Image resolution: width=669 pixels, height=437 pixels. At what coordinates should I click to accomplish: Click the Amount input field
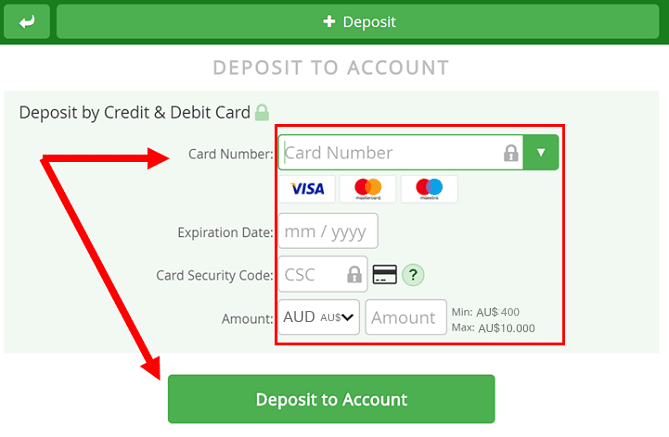tap(406, 317)
